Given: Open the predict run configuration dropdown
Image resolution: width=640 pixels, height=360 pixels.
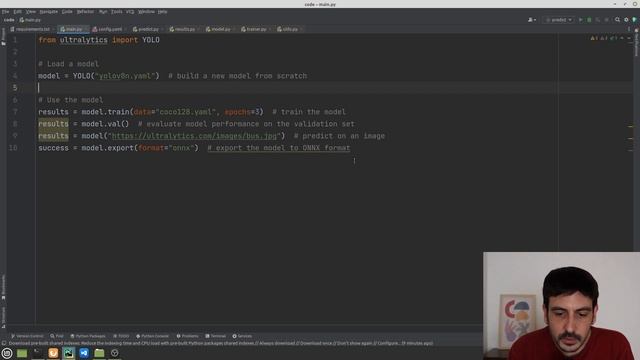Looking at the screenshot, I should pos(558,20).
